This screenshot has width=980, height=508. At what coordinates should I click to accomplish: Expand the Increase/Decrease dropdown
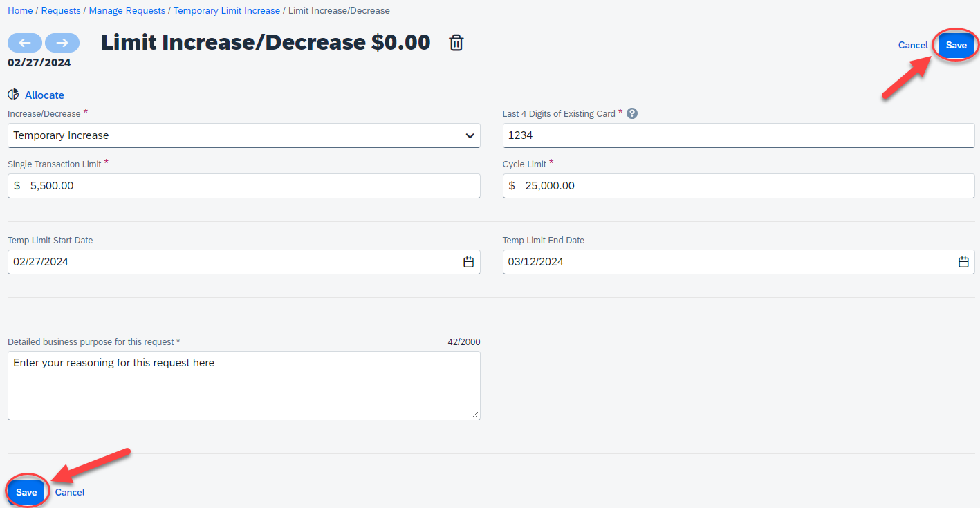[470, 135]
